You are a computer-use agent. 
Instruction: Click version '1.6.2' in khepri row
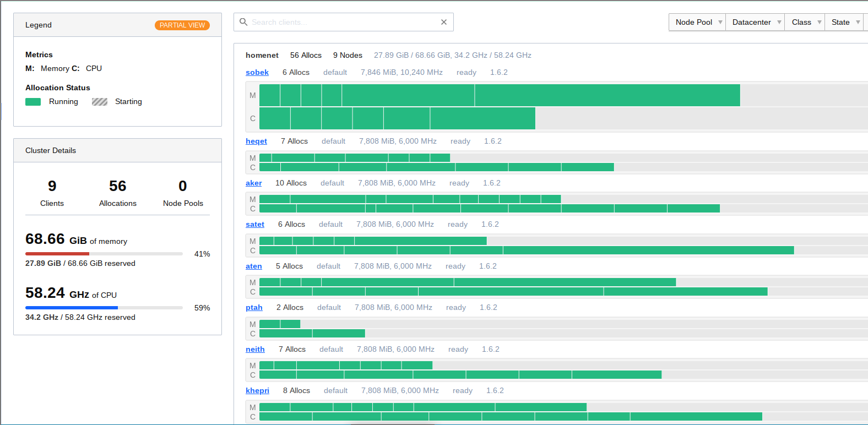495,390
